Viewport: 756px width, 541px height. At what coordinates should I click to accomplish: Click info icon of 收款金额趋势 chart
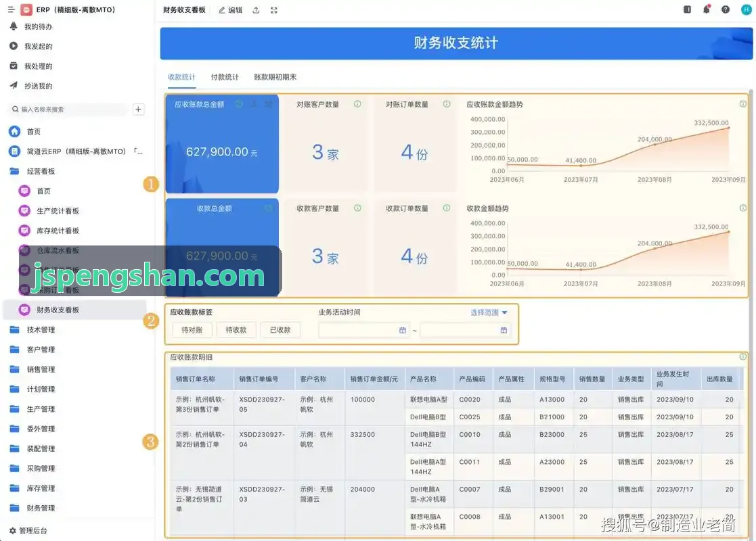coord(743,208)
